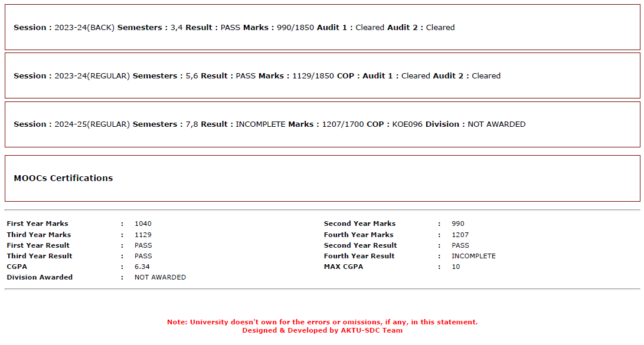644x345 pixels.
Task: Click the First Year Marks value 1040
Action: pyautogui.click(x=143, y=224)
